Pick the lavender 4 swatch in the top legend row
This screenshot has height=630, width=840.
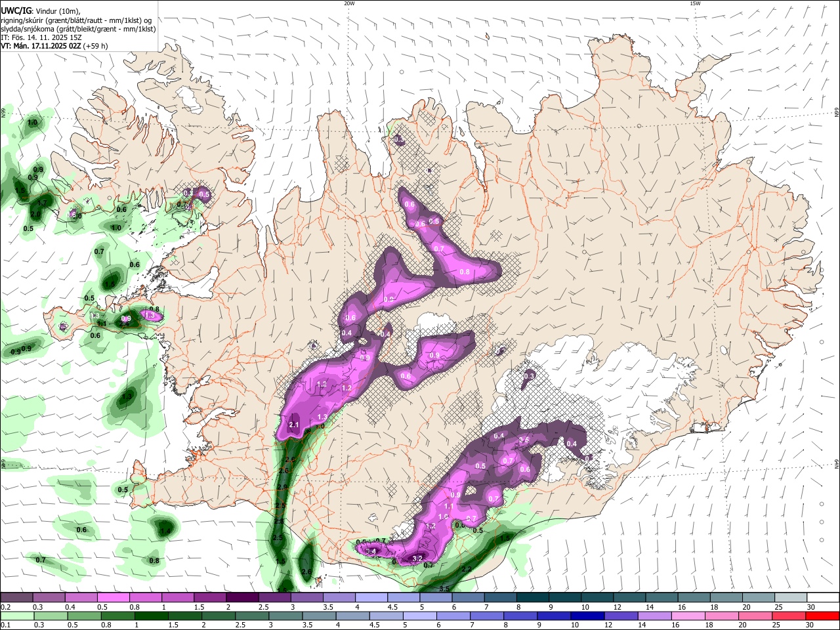click(371, 598)
